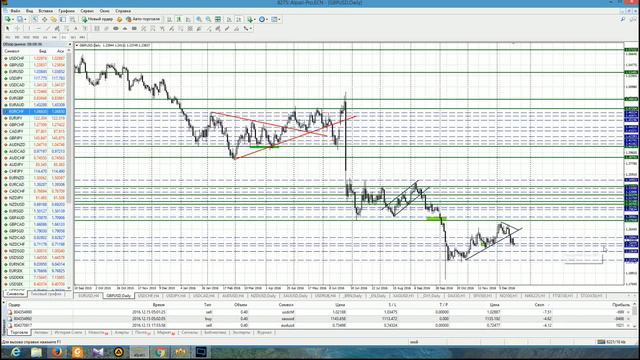Image resolution: width=640 pixels, height=360 pixels.
Task: Open the Insert menu
Action: (x=46, y=11)
